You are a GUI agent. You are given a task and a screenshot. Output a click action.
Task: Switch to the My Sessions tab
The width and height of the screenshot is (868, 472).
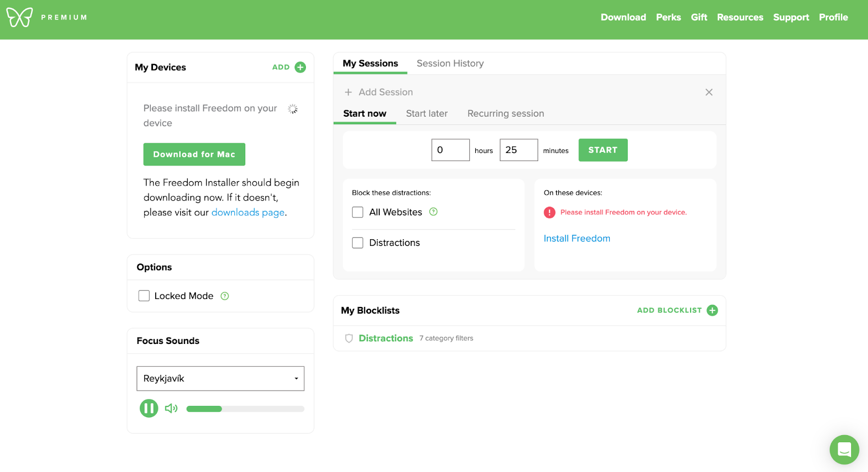[x=371, y=63]
